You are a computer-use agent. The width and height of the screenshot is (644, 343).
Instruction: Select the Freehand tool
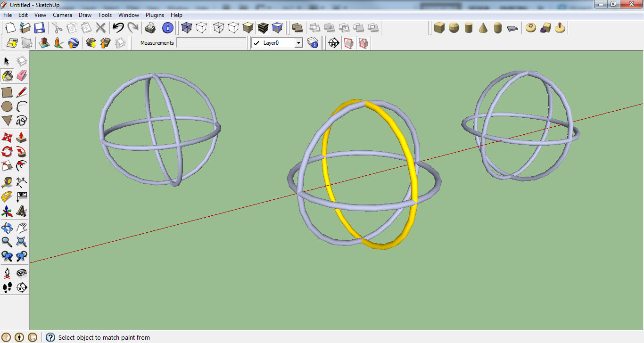pyautogui.click(x=22, y=121)
